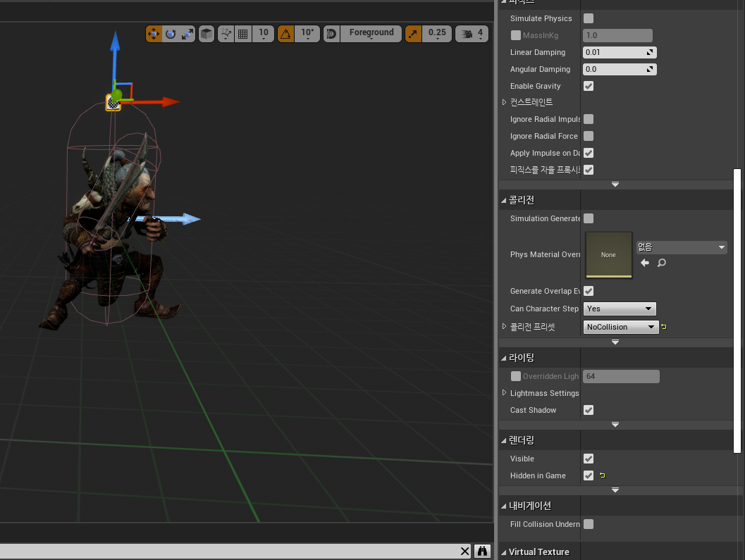The width and height of the screenshot is (745, 560).
Task: Click Angular Damping spinner arrow icon
Action: pyautogui.click(x=650, y=69)
